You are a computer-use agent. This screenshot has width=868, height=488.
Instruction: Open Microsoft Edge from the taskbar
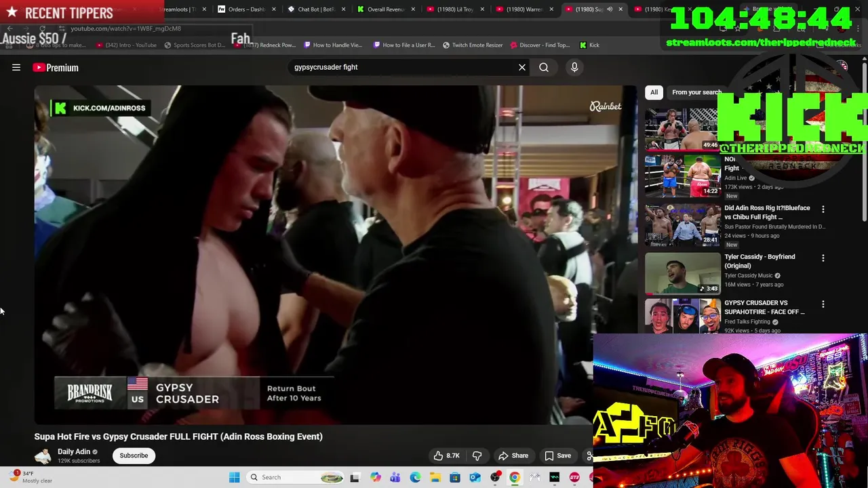tap(415, 477)
